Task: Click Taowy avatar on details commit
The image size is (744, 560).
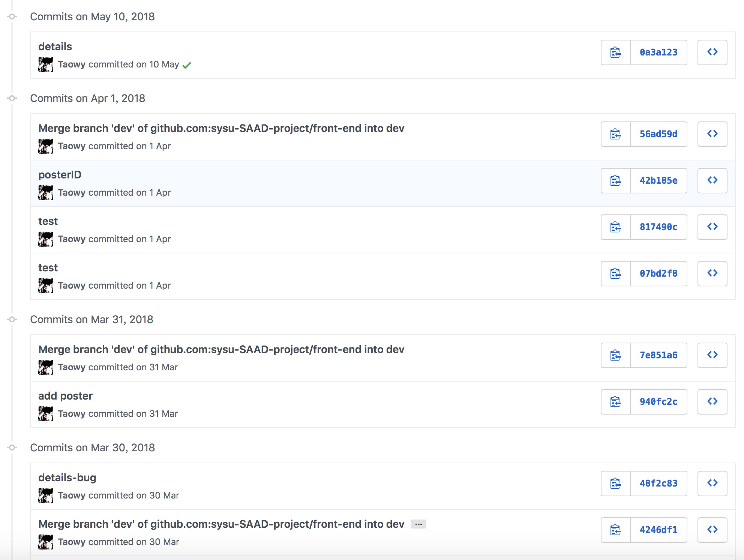Action: pyautogui.click(x=46, y=64)
